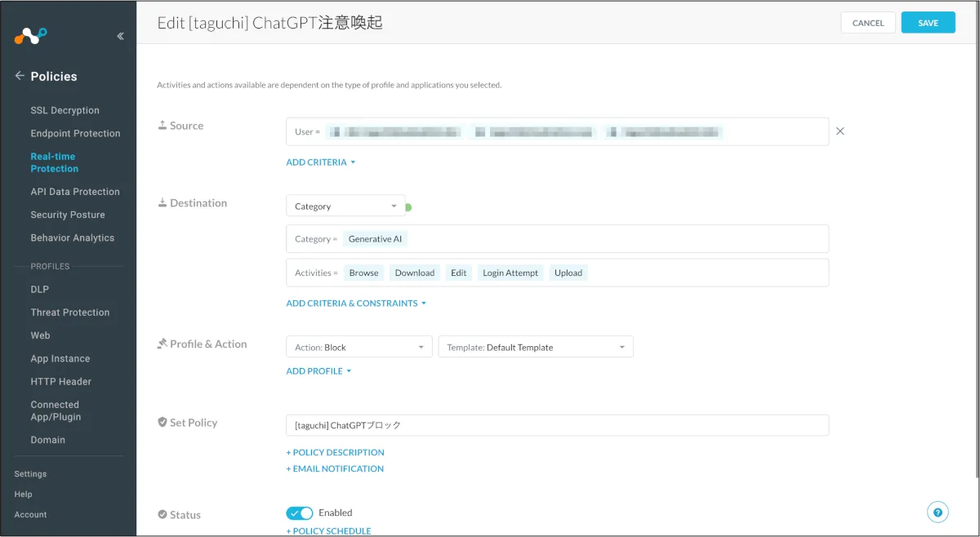The width and height of the screenshot is (980, 537).
Task: Select the Login Attempt activity tag
Action: point(510,273)
